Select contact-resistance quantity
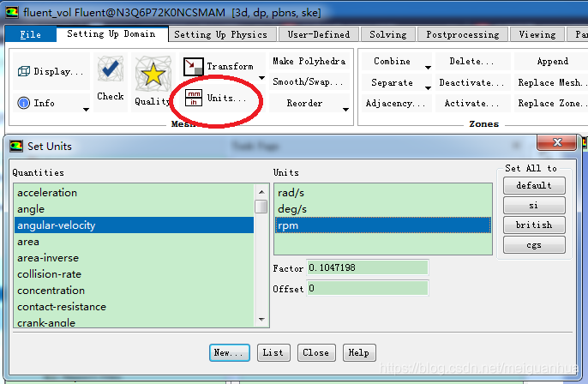The width and height of the screenshot is (588, 384). pos(134,307)
